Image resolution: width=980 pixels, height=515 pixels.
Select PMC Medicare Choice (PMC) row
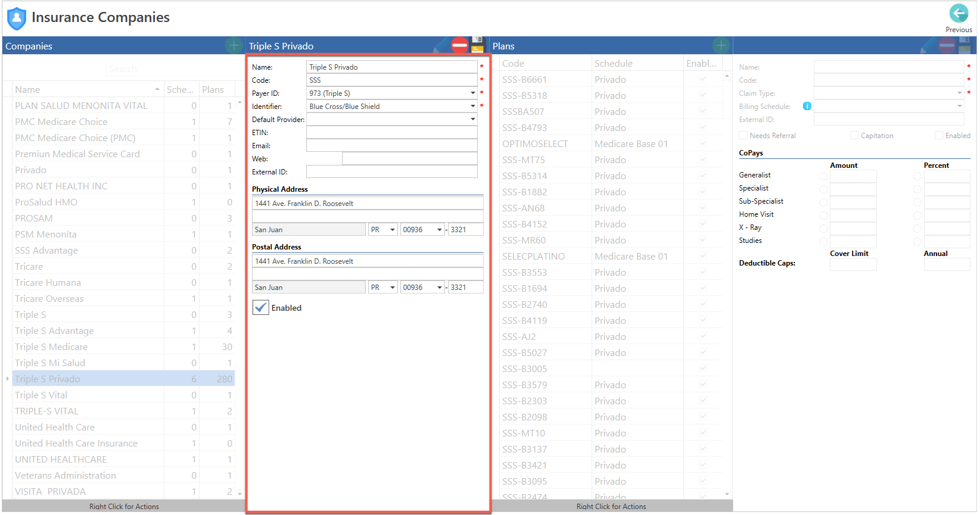click(x=123, y=138)
